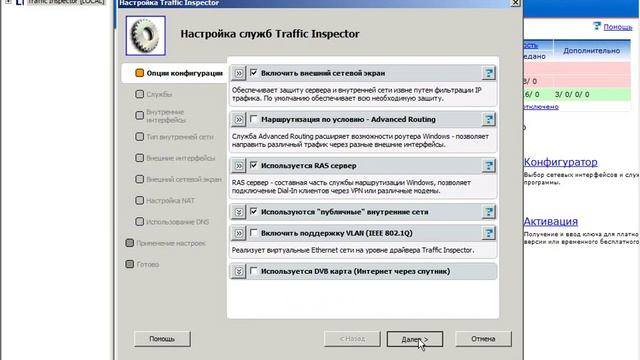
Task: Open the Конфигуратор link in background window
Action: (x=560, y=162)
